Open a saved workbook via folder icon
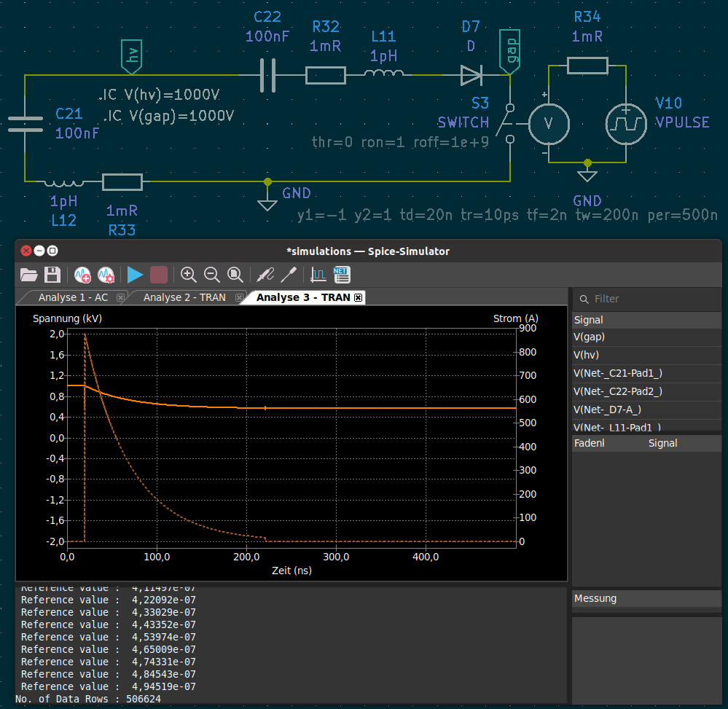The width and height of the screenshot is (728, 709). point(28,275)
